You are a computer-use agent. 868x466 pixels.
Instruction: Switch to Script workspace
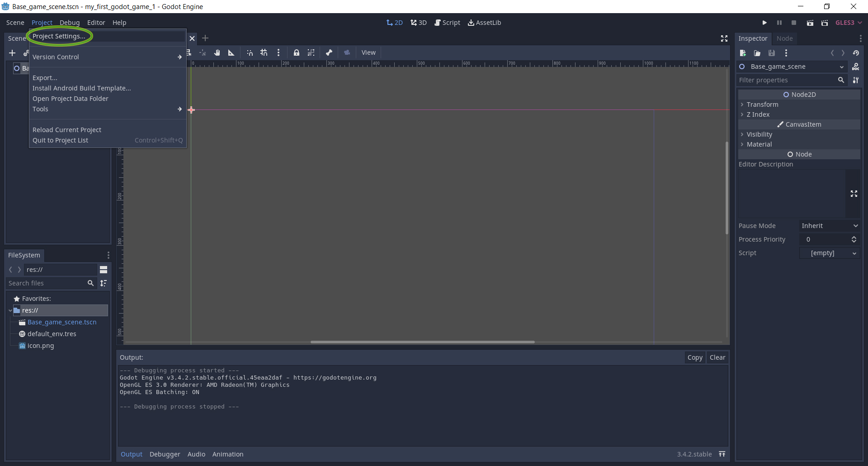coord(447,23)
